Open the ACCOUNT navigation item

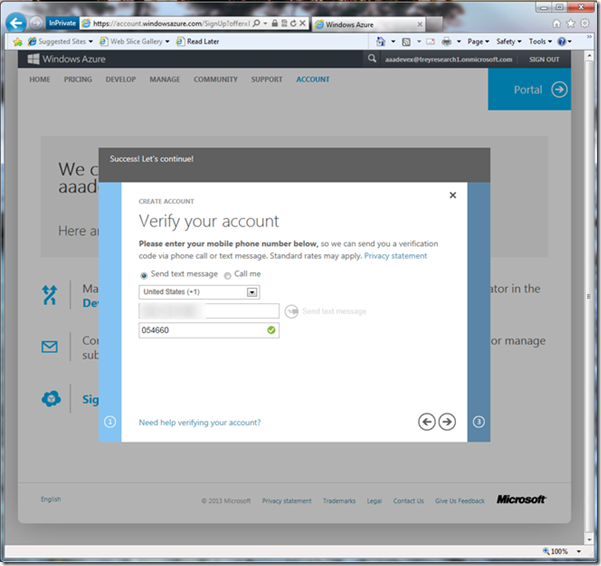click(313, 79)
